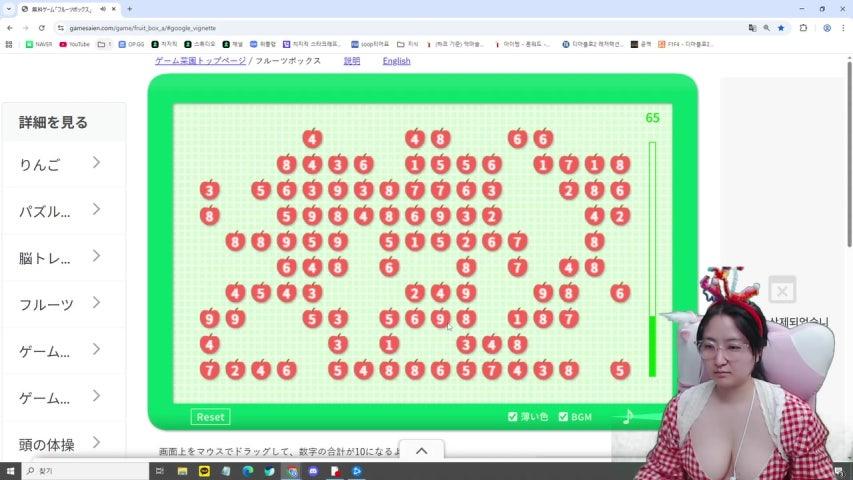Expand the フルーツ sidebar item
Viewport: 853px width, 480px height.
63,304
